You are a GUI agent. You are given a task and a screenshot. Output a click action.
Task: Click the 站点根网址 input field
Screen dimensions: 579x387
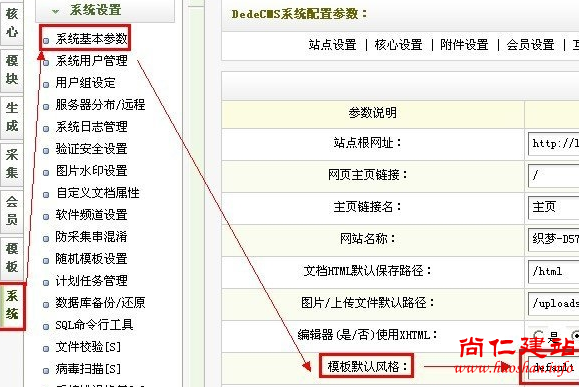pos(554,144)
